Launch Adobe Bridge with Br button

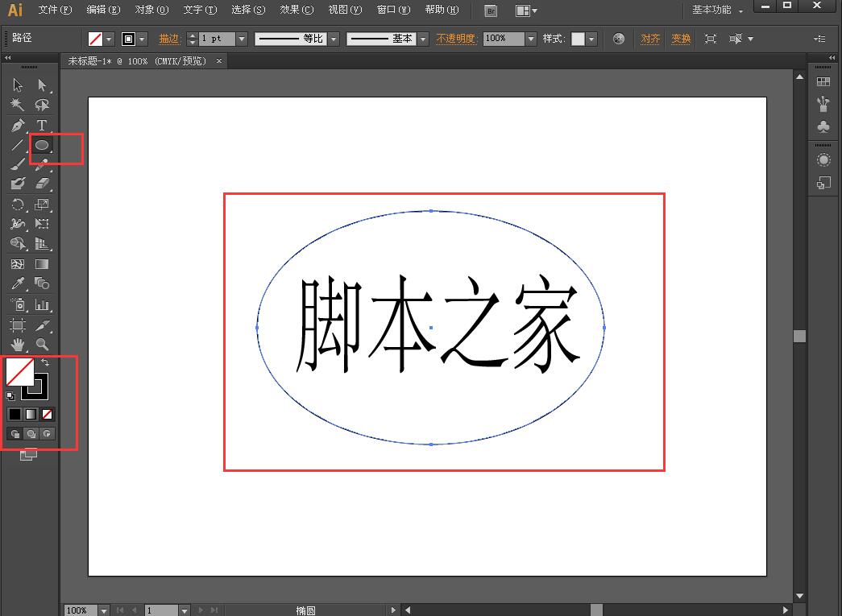pyautogui.click(x=491, y=10)
